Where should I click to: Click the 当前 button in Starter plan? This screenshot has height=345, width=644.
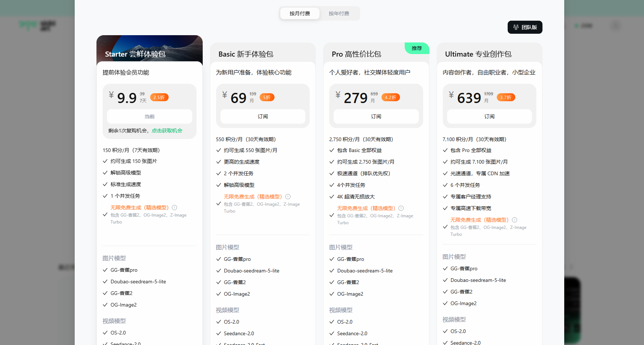point(149,116)
